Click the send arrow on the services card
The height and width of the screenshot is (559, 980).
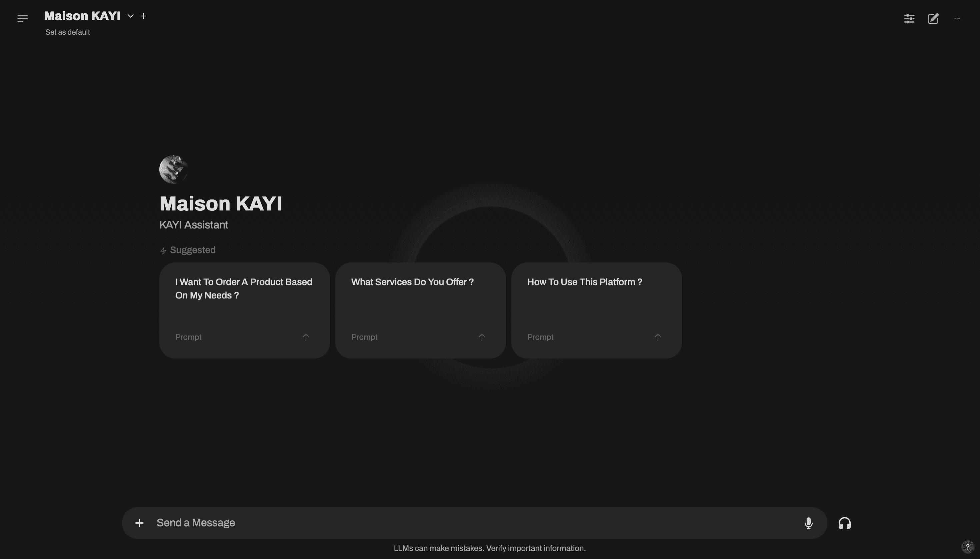[x=482, y=337]
